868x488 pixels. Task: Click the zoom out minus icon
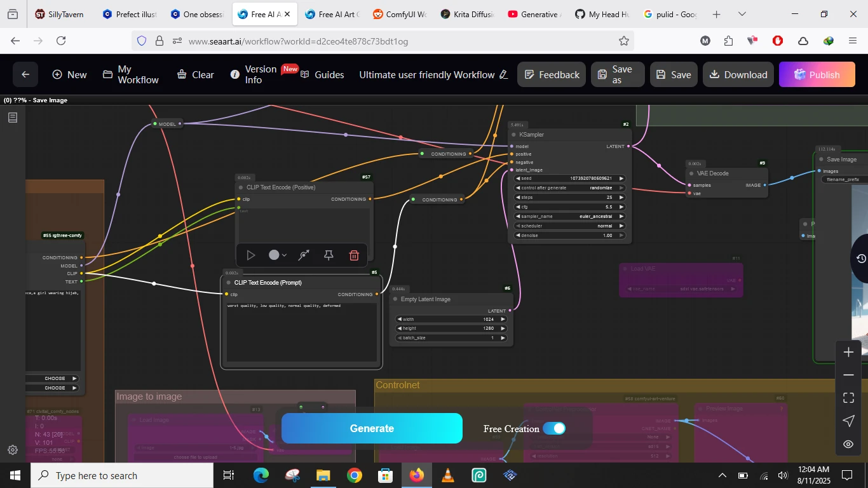(x=848, y=376)
